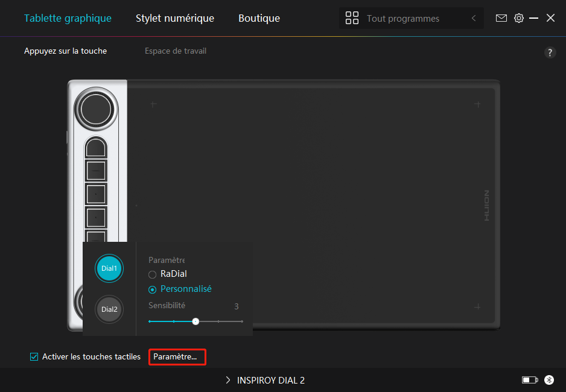Click the Sensibilité slider handle
The image size is (566, 392).
pos(196,321)
